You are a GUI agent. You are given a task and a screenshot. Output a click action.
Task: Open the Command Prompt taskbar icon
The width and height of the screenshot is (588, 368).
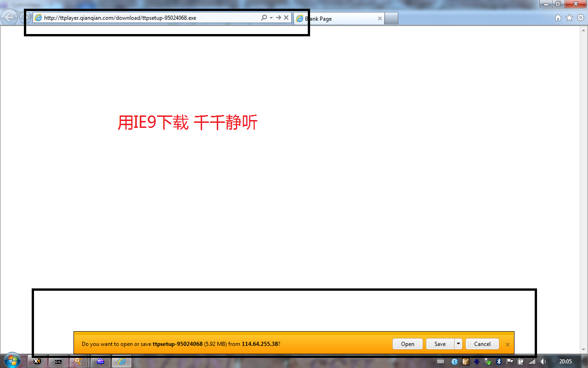point(58,362)
